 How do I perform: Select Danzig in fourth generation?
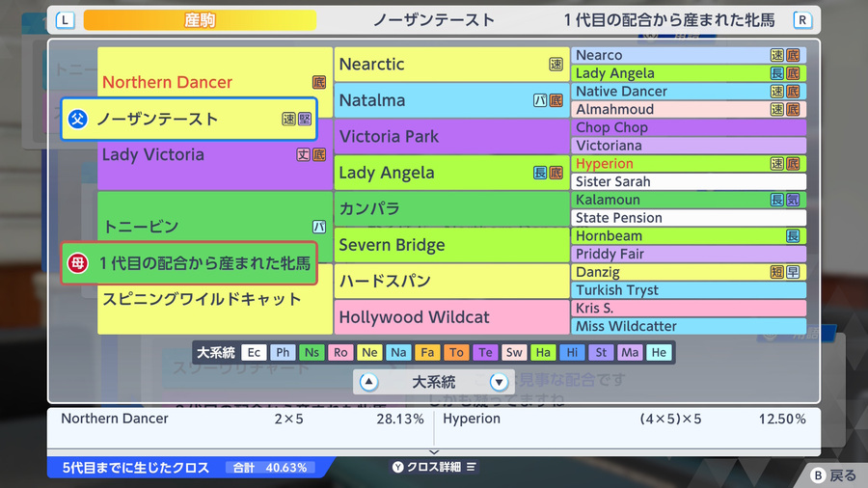point(689,272)
